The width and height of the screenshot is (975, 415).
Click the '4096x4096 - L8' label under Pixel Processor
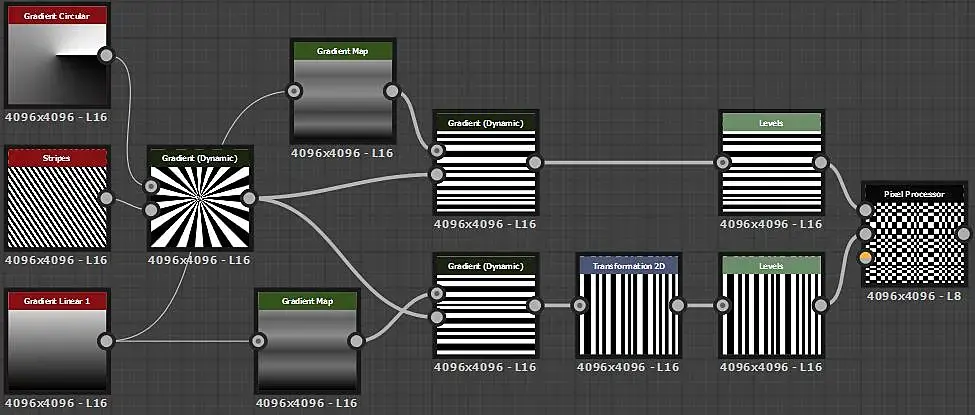[914, 296]
